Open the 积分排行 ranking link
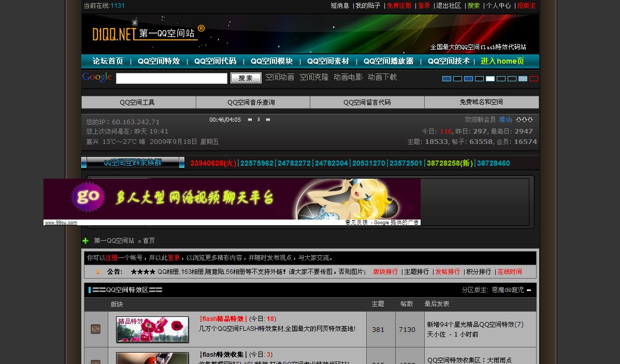Screen dimensions: 620x364 (x=479, y=272)
